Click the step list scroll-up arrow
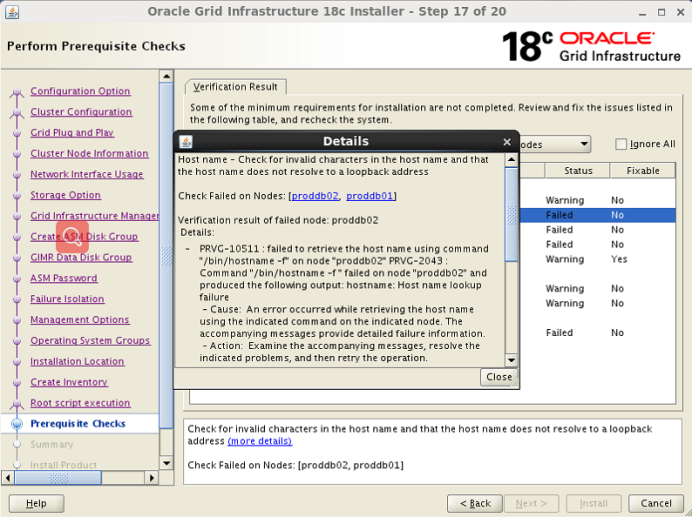This screenshot has height=518, width=692. [166, 77]
